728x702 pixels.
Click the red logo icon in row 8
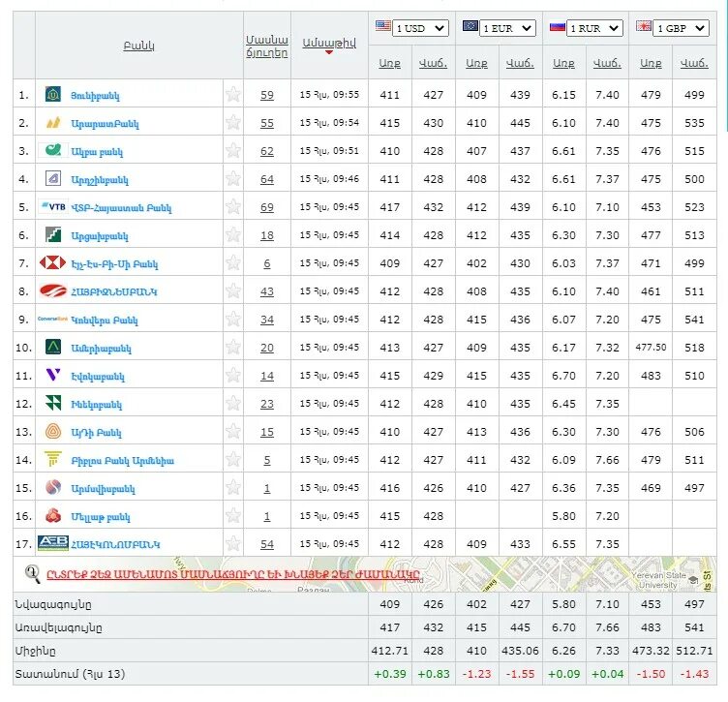pos(53,291)
